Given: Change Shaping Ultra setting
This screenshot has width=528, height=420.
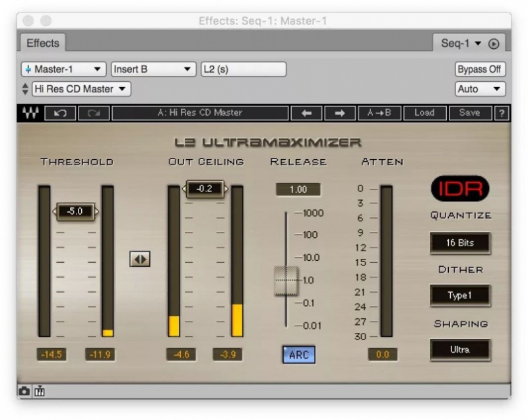Looking at the screenshot, I should click(460, 350).
